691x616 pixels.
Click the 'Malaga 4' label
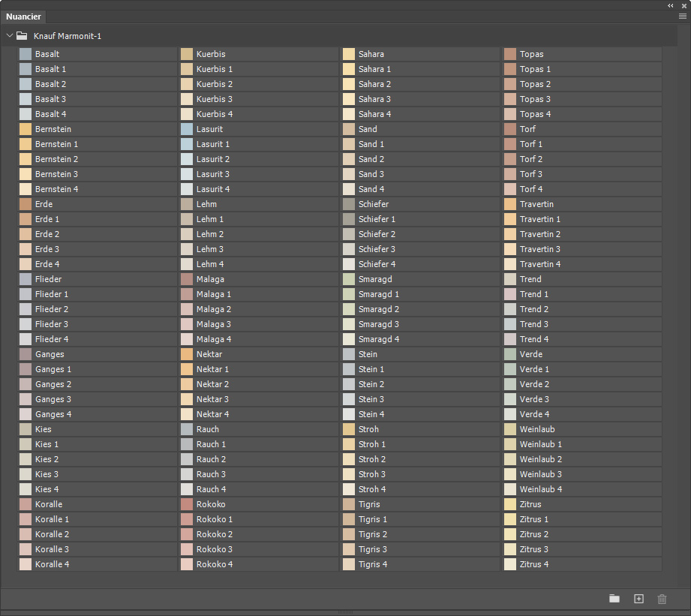coord(214,339)
